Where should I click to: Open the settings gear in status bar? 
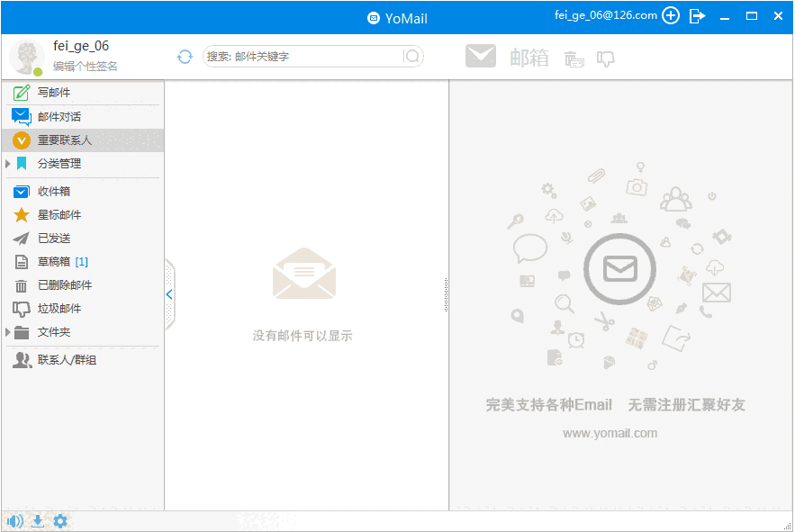60,521
